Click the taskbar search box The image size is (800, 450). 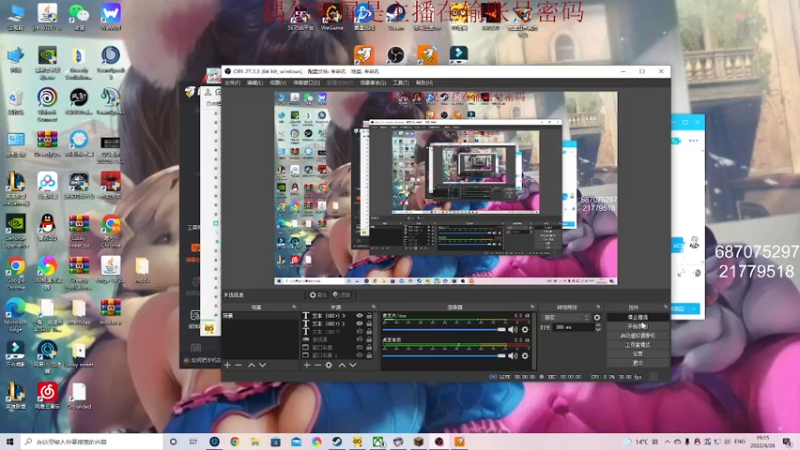tap(92, 441)
